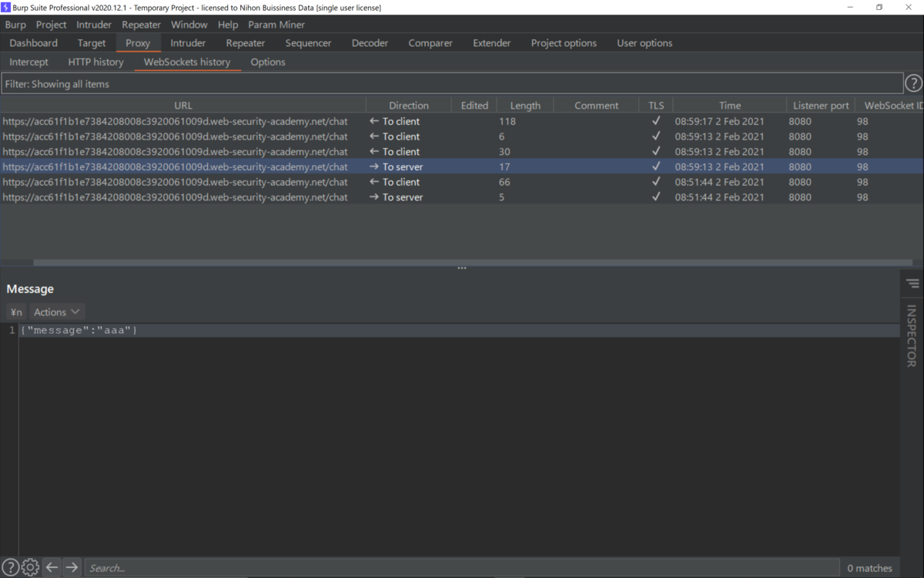This screenshot has width=924, height=578.
Task: Click the filter bar showing all items
Action: pos(452,84)
